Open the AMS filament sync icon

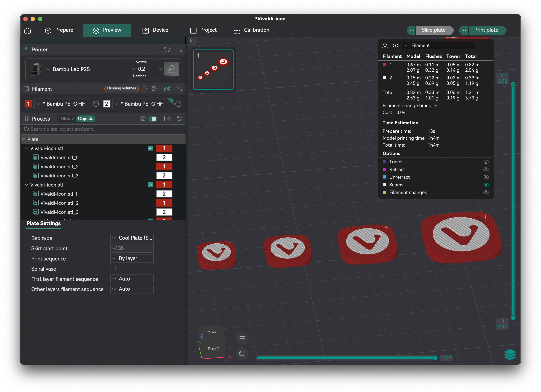167,89
